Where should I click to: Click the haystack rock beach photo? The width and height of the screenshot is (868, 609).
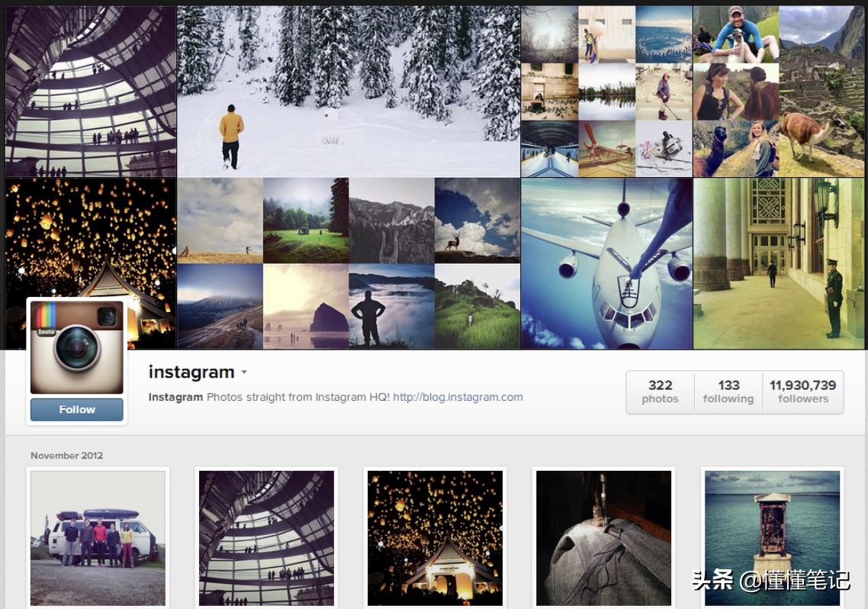306,306
